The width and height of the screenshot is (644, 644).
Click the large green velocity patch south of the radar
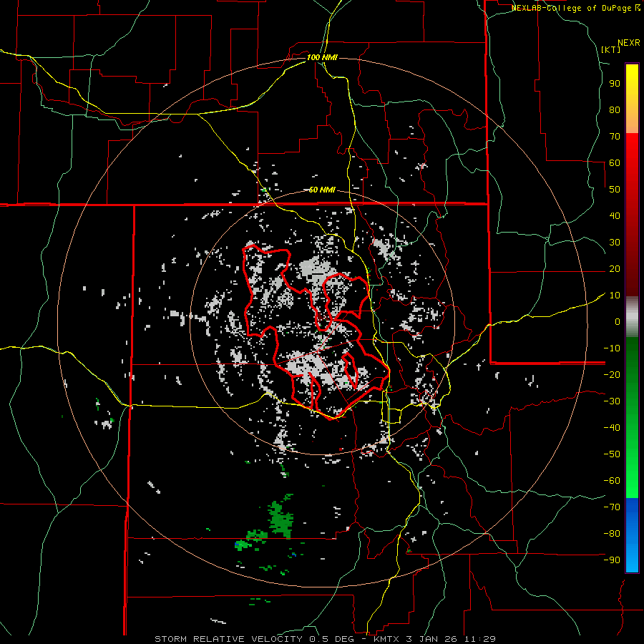pyautogui.click(x=280, y=519)
